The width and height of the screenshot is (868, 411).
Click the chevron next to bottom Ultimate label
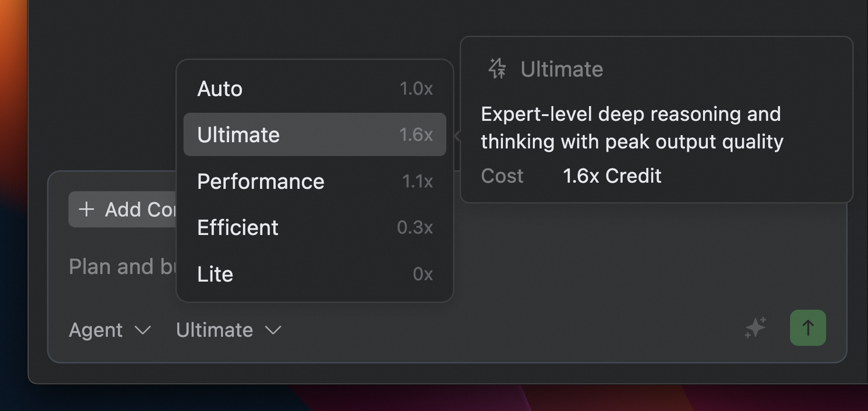point(273,330)
